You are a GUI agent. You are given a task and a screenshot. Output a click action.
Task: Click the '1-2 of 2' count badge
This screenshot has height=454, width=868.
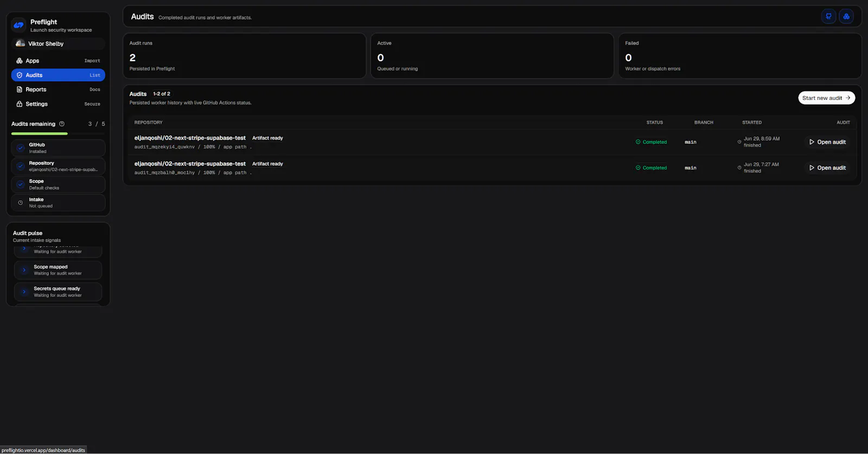point(162,94)
